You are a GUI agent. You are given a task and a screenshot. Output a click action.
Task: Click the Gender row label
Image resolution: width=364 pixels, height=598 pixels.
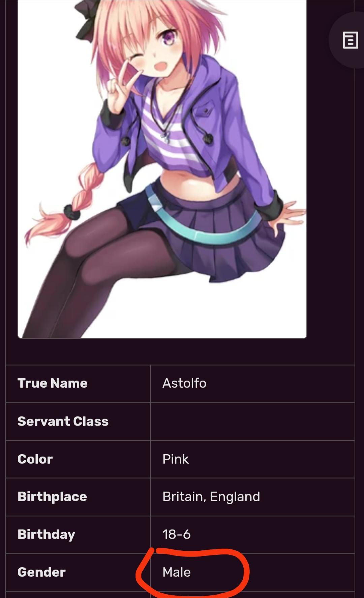[x=41, y=572]
